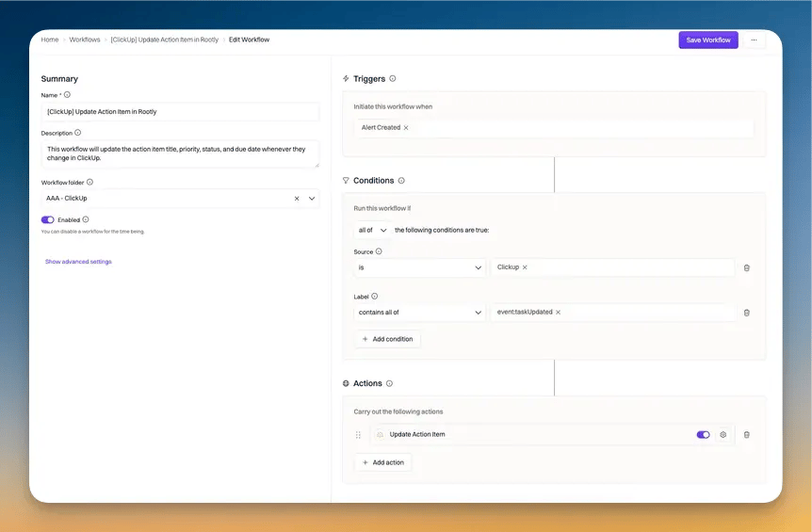Screen dimensions: 812x532
Task: Delete the Source condition
Action: [x=747, y=268]
